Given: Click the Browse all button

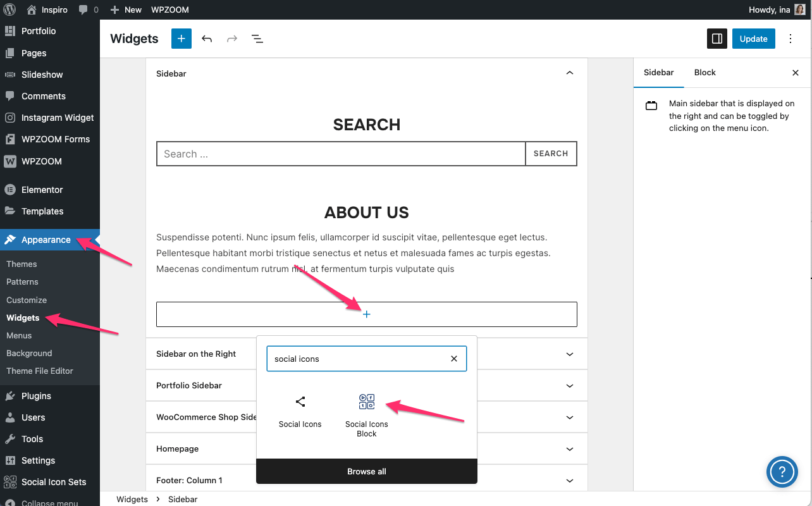Looking at the screenshot, I should pyautogui.click(x=367, y=471).
